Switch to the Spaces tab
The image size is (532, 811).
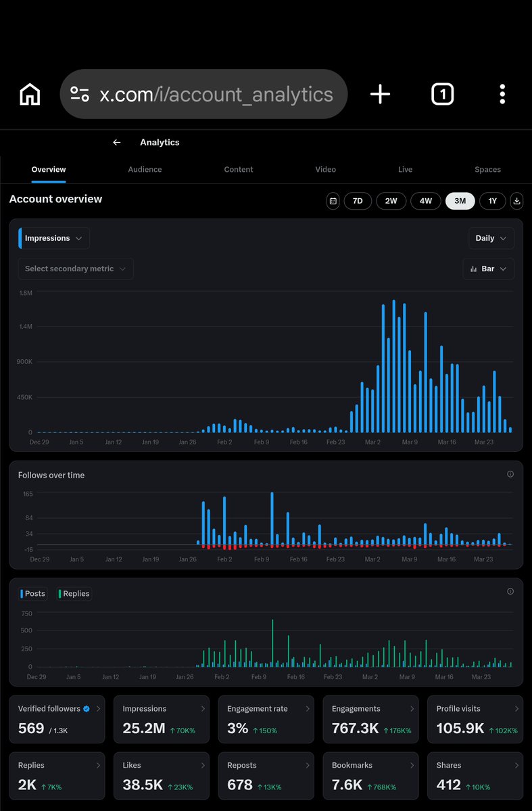(487, 170)
